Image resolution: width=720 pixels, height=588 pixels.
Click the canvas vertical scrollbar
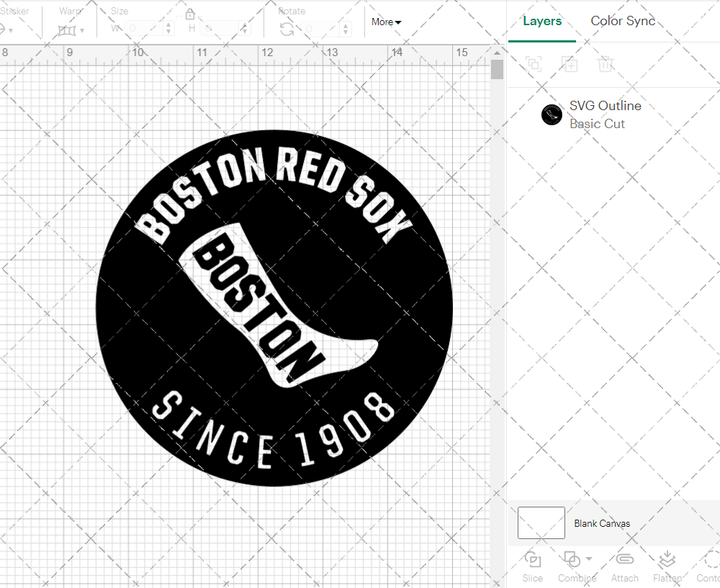[x=496, y=69]
